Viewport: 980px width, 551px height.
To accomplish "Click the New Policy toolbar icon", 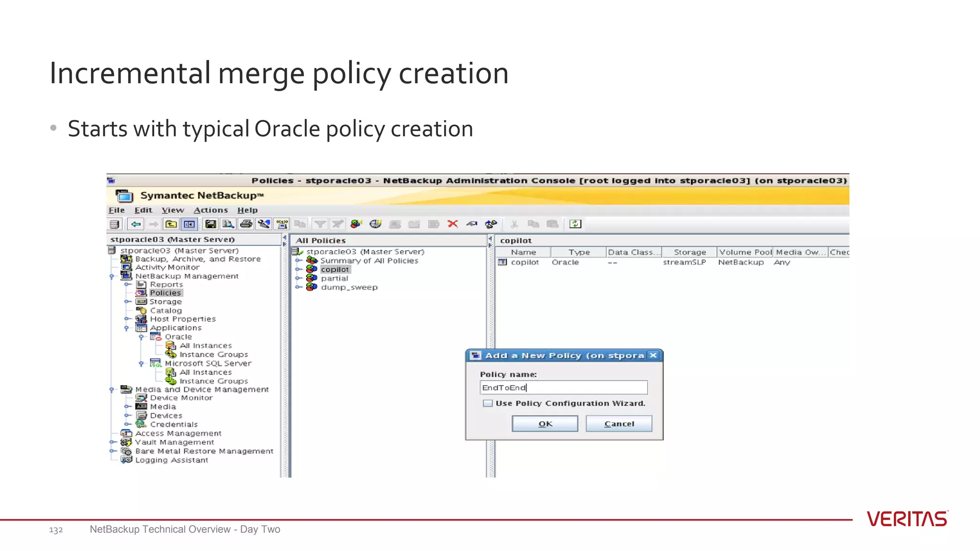I will tap(356, 224).
